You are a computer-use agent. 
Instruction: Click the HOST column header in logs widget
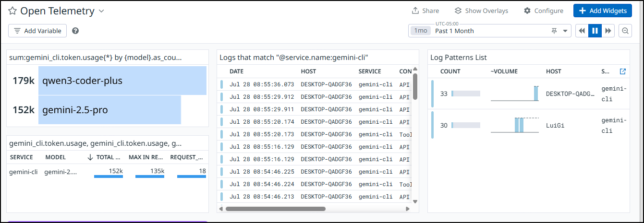click(x=308, y=71)
